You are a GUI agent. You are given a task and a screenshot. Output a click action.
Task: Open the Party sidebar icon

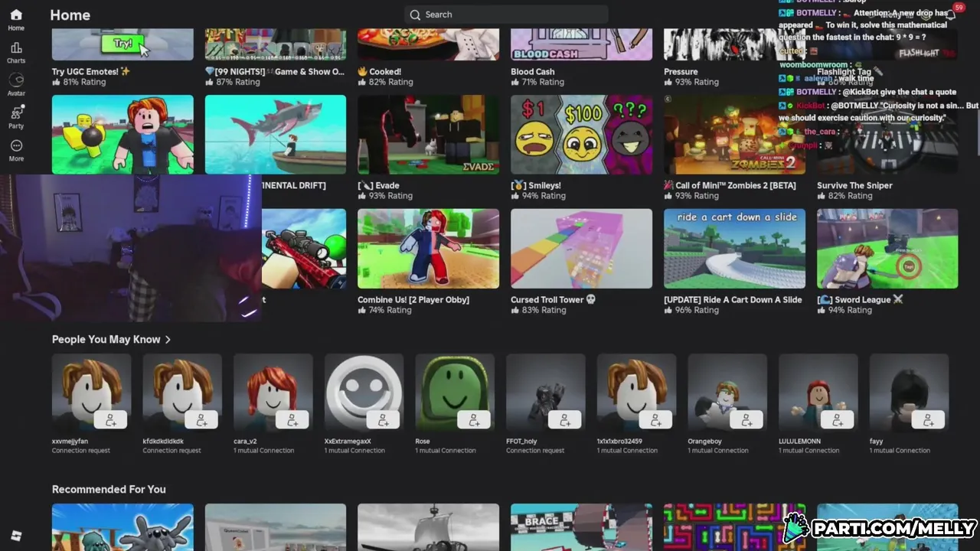(16, 117)
